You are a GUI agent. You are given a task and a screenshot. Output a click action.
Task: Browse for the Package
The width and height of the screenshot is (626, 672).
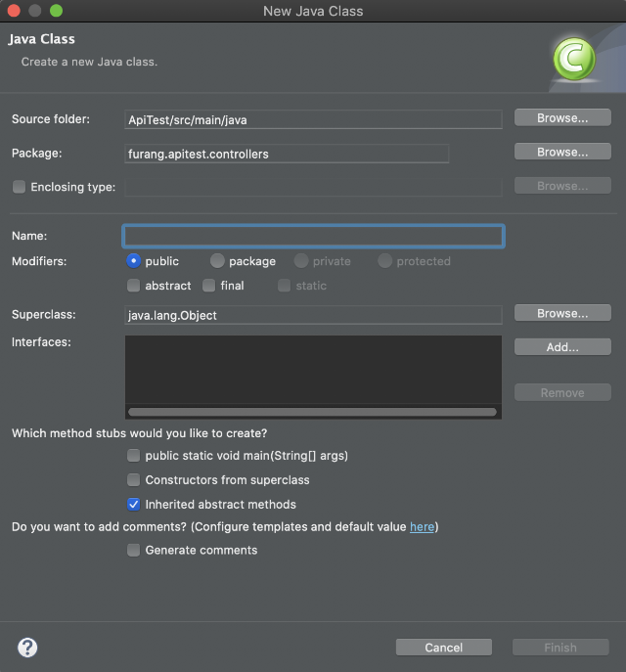[562, 152]
